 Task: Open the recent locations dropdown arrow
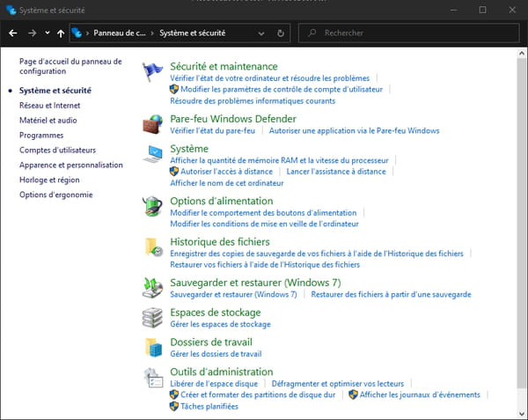(48, 33)
